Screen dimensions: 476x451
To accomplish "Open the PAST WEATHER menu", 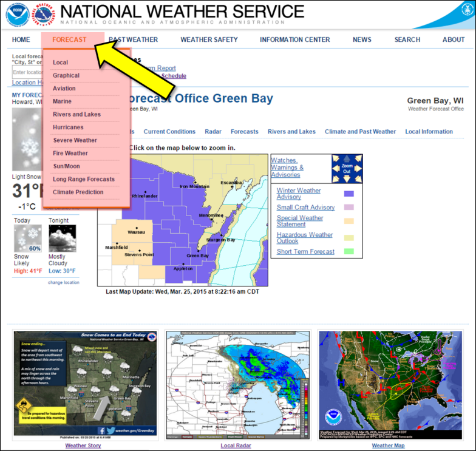I will 134,39.
